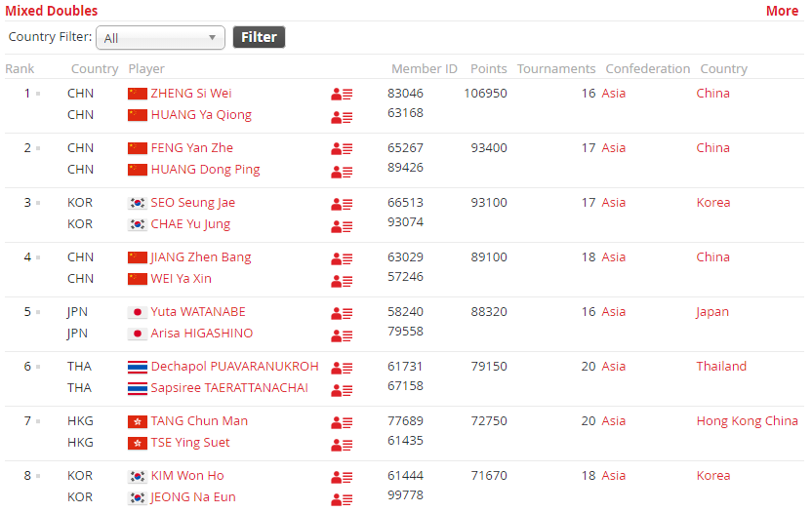Open Korea country link in rank 3 row
This screenshot has width=812, height=512.
point(713,203)
